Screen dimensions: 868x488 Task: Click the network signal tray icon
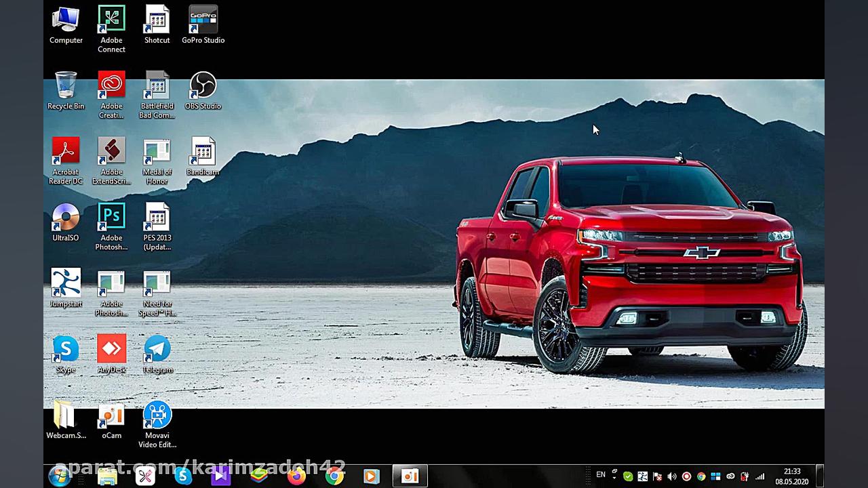(x=759, y=476)
